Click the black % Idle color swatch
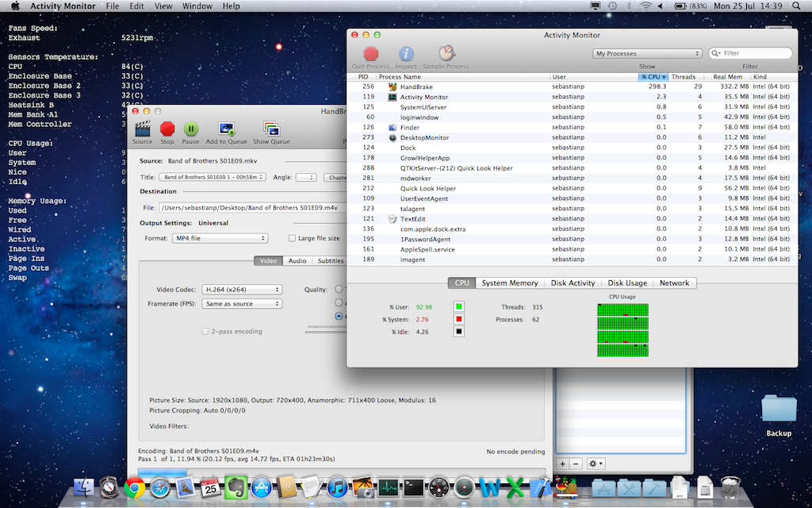This screenshot has width=812, height=508. [458, 331]
